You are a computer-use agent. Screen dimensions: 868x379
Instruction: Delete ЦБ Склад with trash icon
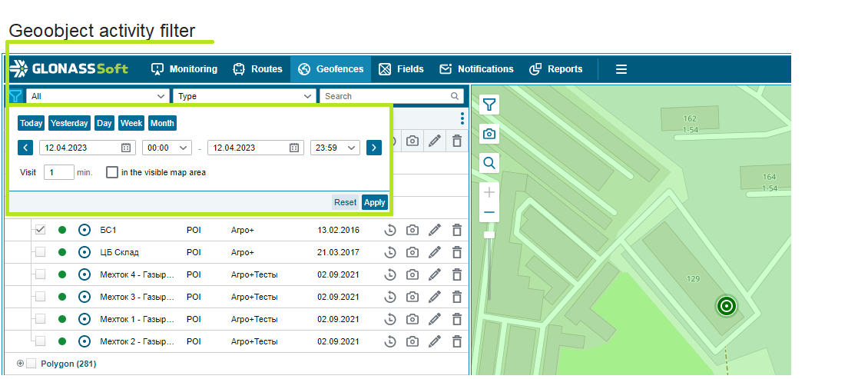457,252
